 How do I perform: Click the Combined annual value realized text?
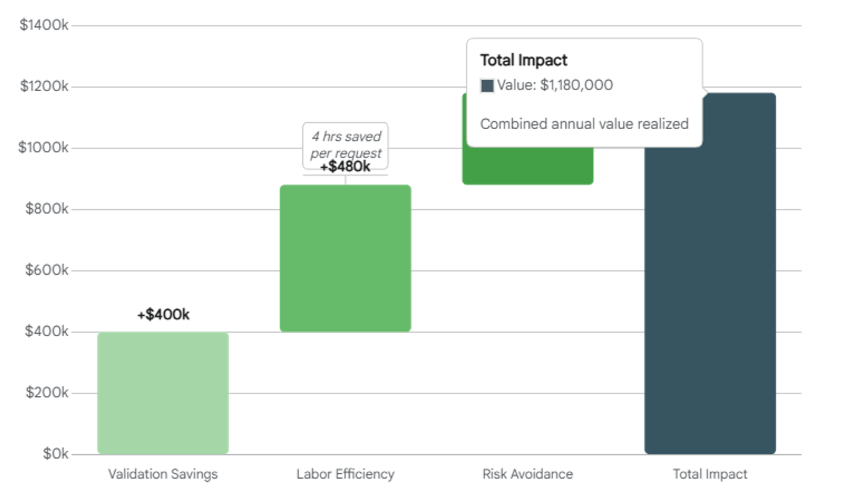(x=584, y=124)
